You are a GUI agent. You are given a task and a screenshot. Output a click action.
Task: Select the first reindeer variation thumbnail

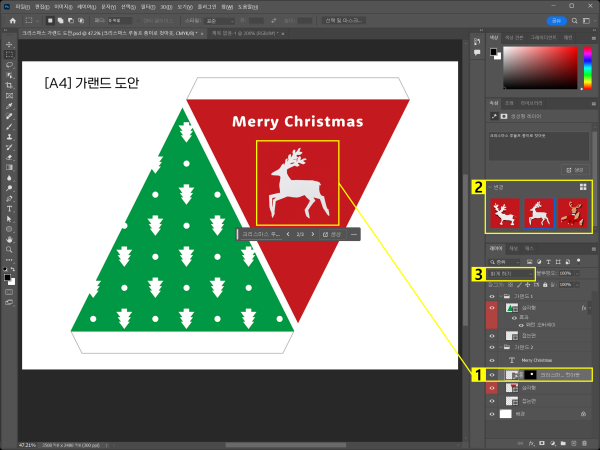click(x=505, y=214)
